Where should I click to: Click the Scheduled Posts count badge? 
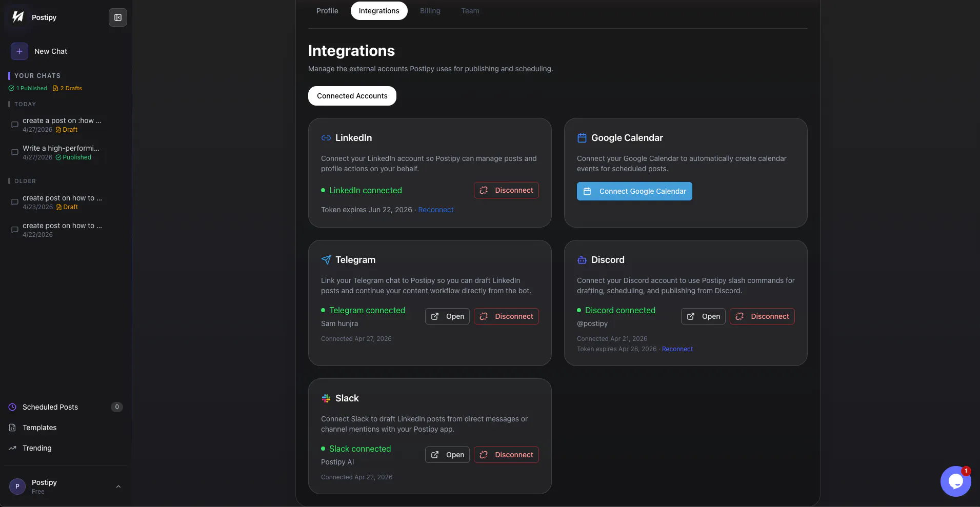tap(117, 407)
